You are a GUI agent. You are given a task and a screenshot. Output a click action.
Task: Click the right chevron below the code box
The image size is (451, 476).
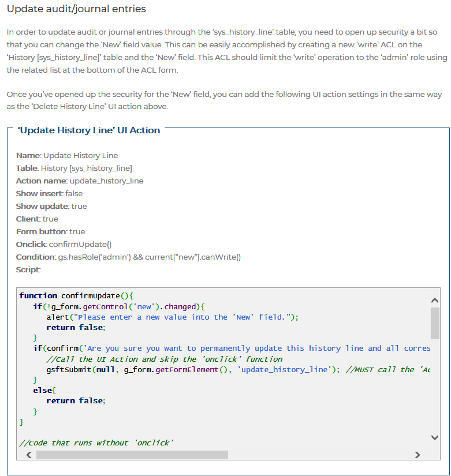pyautogui.click(x=417, y=455)
